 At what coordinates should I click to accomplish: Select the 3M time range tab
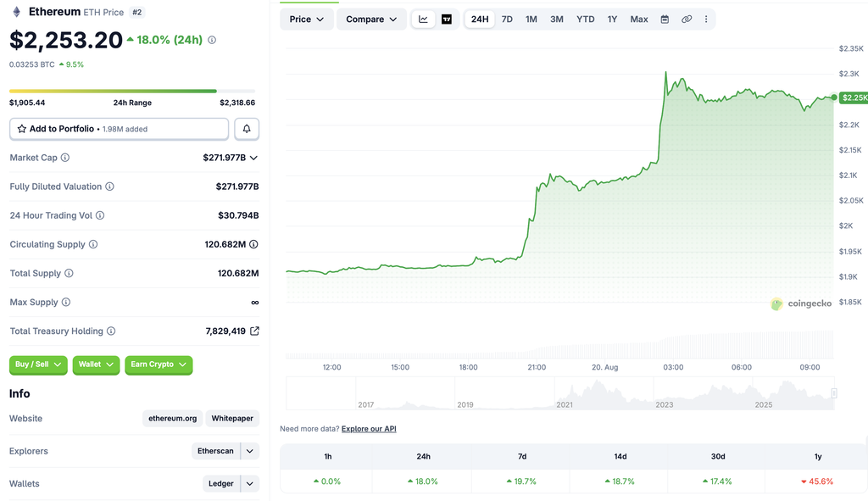point(557,19)
